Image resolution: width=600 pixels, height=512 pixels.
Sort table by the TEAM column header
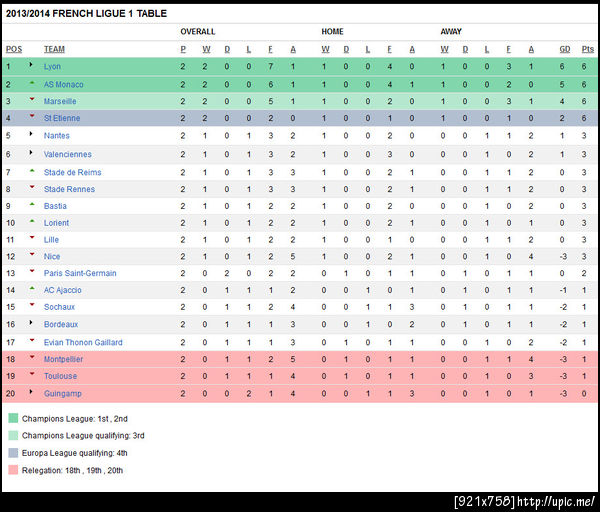coord(54,49)
